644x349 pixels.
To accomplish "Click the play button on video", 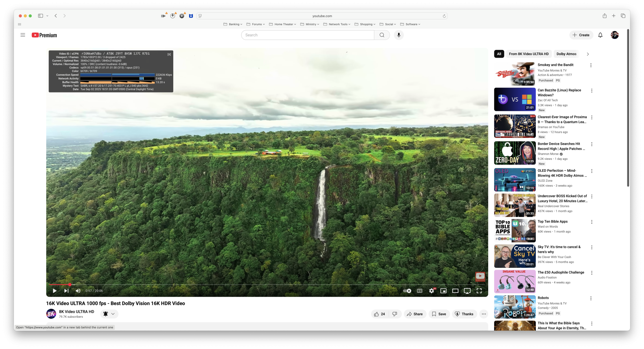I will coord(55,291).
